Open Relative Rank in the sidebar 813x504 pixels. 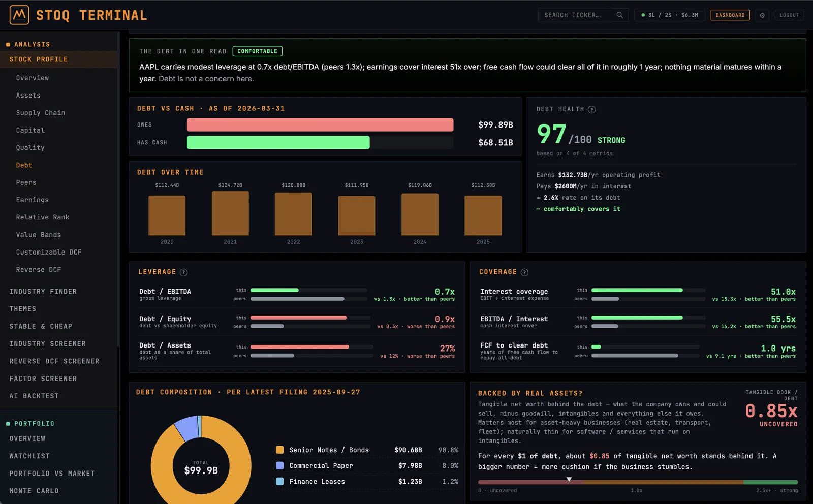[x=43, y=217]
